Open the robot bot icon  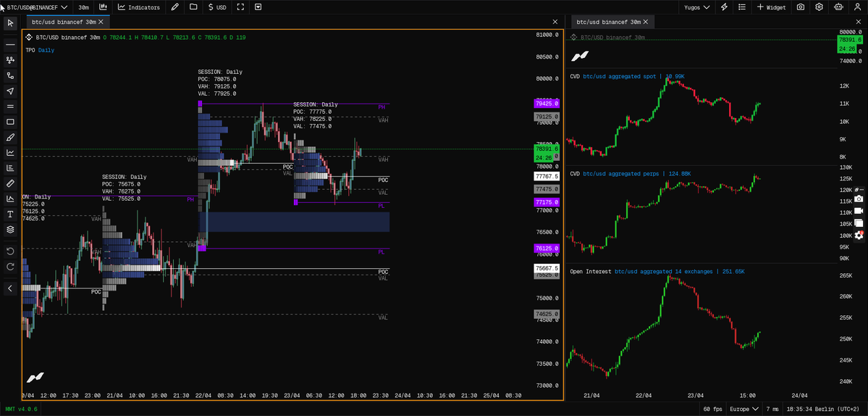pos(838,7)
